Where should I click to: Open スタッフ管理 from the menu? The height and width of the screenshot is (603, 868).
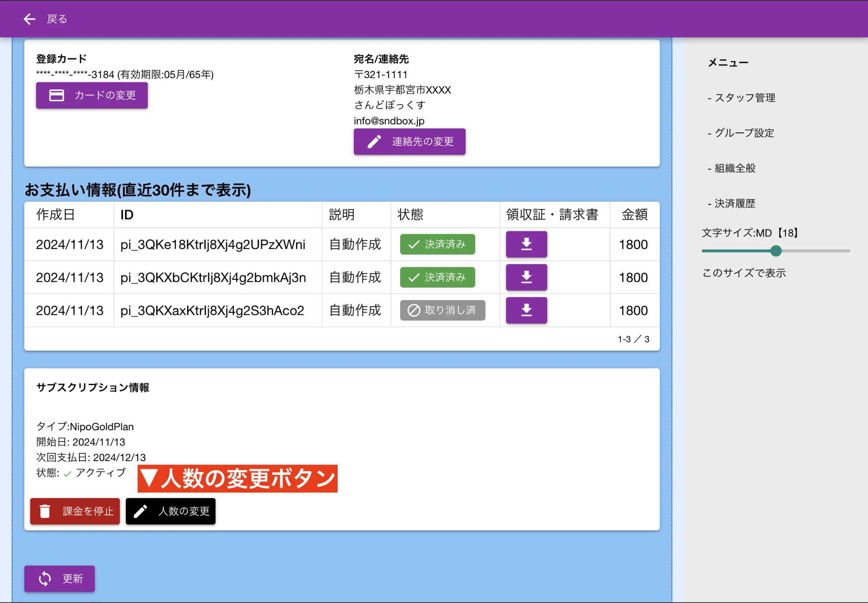[745, 98]
